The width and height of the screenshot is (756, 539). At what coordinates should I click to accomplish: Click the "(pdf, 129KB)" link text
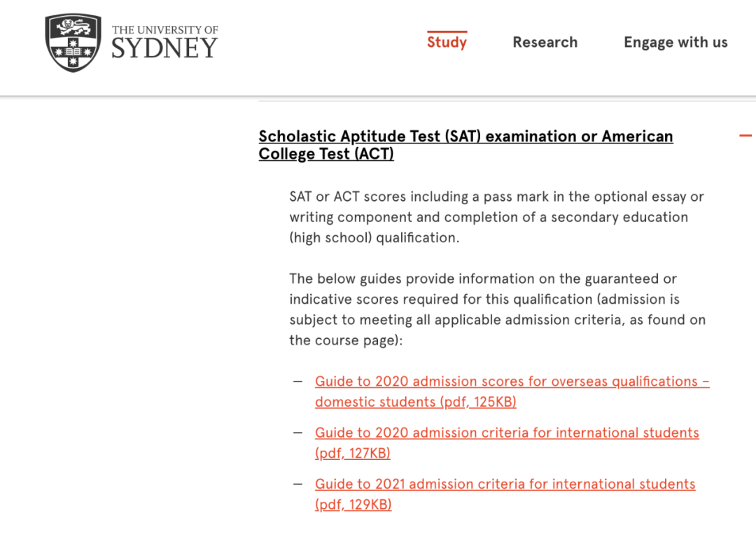pyautogui.click(x=353, y=504)
